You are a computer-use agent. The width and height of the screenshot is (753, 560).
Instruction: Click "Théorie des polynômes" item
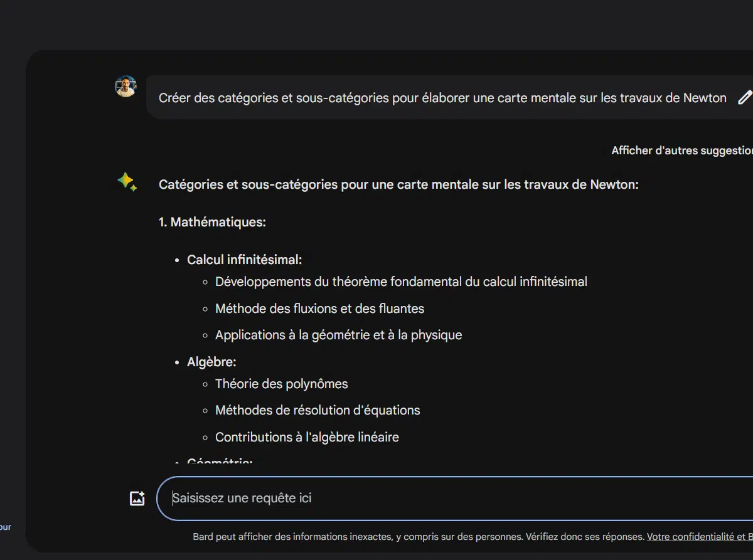(281, 384)
